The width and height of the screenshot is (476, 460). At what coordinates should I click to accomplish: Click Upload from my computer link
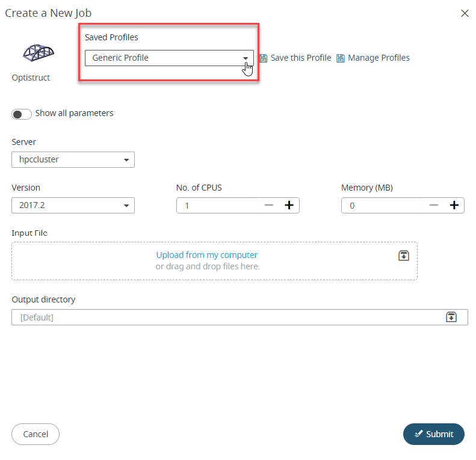207,255
